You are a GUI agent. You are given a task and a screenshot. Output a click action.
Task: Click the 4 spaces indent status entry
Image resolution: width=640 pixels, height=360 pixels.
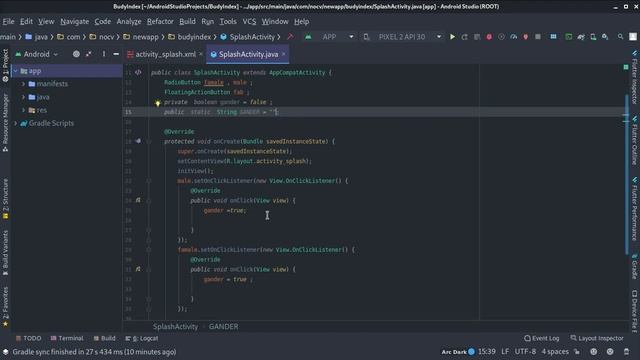(555, 351)
